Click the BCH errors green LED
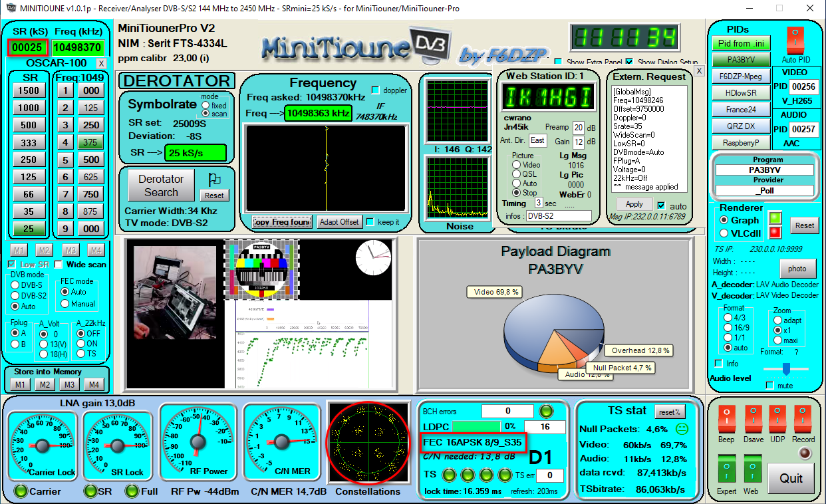Viewport: 826px width, 504px height. point(545,411)
